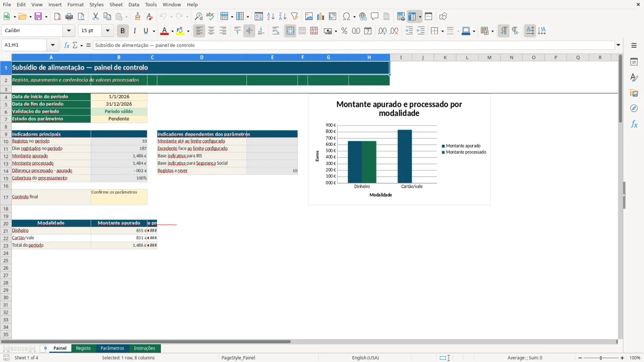Open sidebar Gallery icon

[x=634, y=93]
